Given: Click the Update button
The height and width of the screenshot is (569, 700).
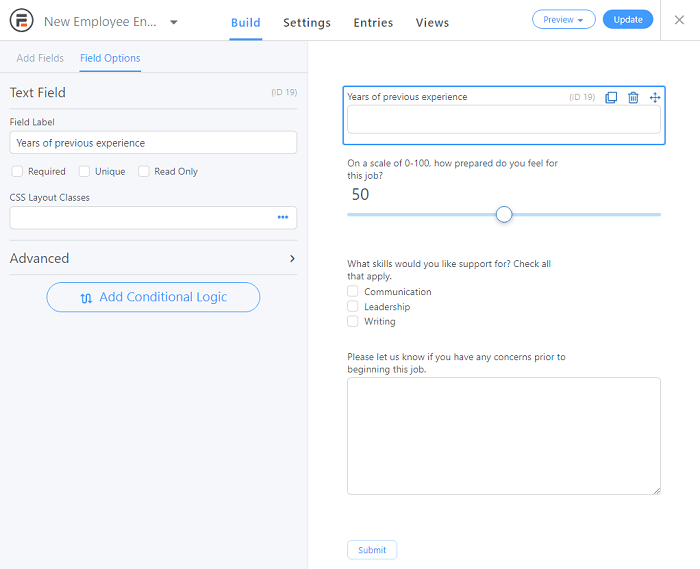Looking at the screenshot, I should (x=628, y=20).
